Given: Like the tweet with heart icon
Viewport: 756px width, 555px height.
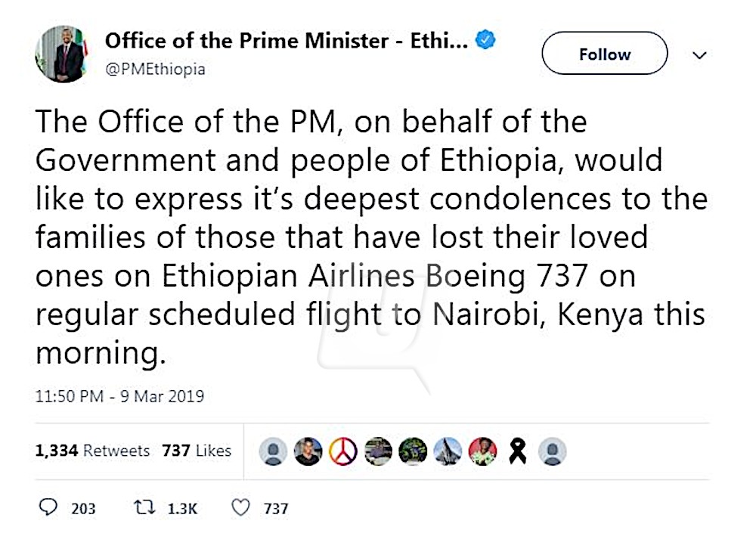Looking at the screenshot, I should 240,508.
